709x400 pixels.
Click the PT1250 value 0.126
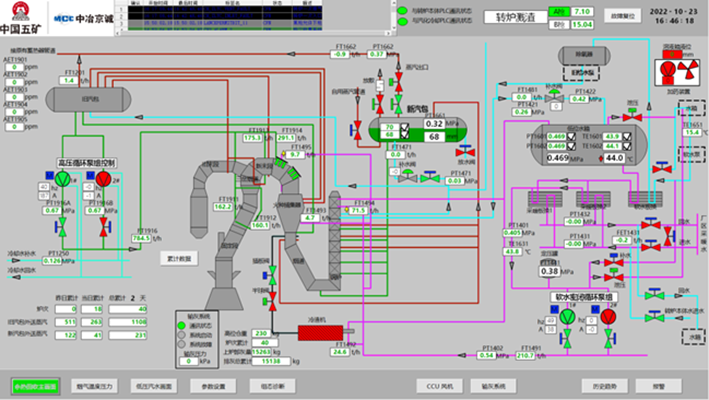[x=52, y=261]
